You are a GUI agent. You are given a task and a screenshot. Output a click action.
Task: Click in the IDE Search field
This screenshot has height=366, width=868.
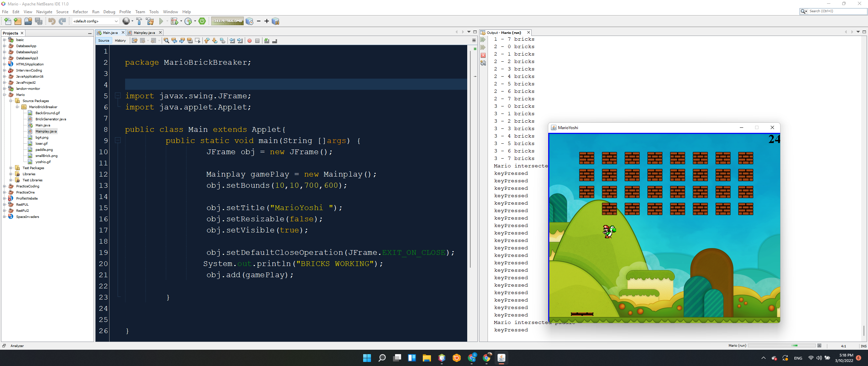(837, 11)
